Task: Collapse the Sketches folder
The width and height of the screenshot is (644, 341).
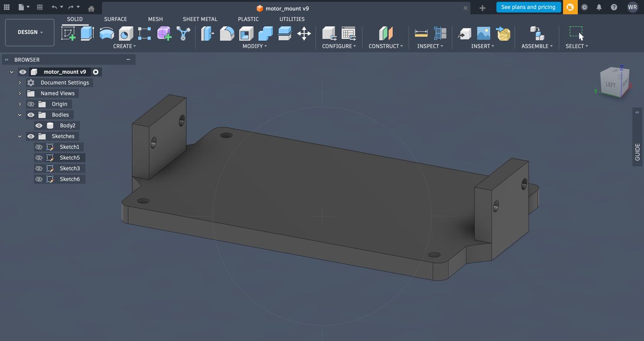Action: (20, 136)
